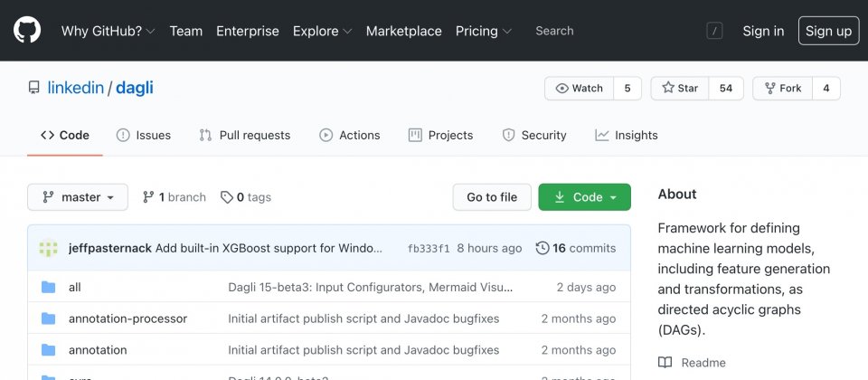Open annotation-processor's Initial artifact publish commit message
This screenshot has width=868, height=380.
tap(363, 318)
